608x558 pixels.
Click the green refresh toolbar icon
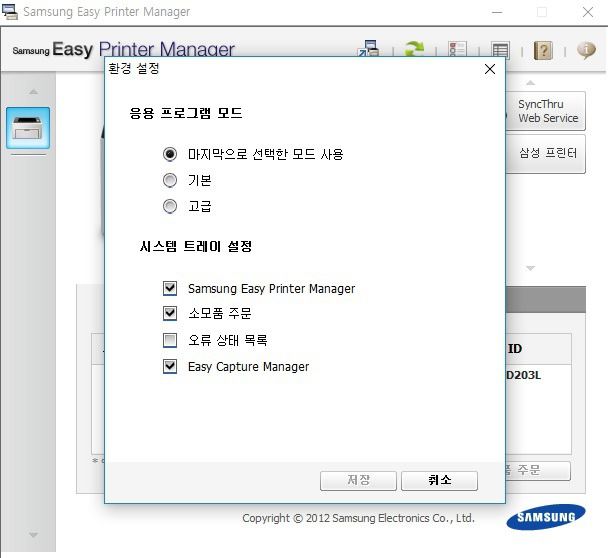tap(414, 49)
